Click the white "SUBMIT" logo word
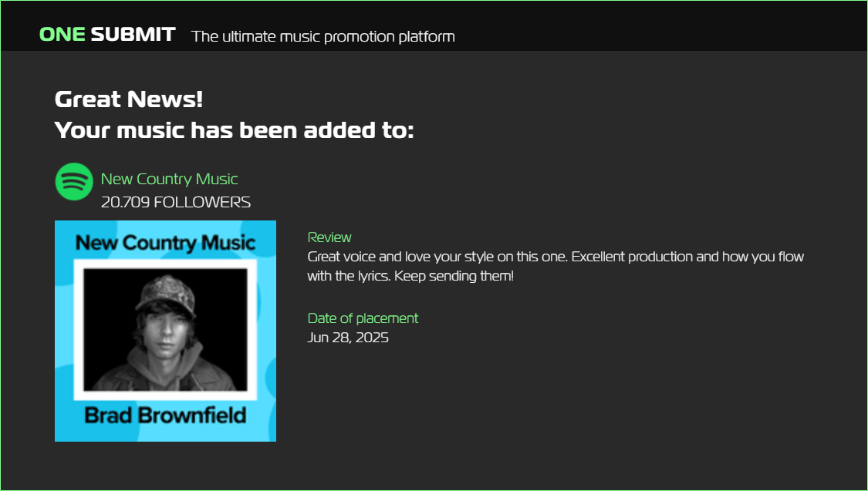The height and width of the screenshot is (491, 868). click(133, 35)
